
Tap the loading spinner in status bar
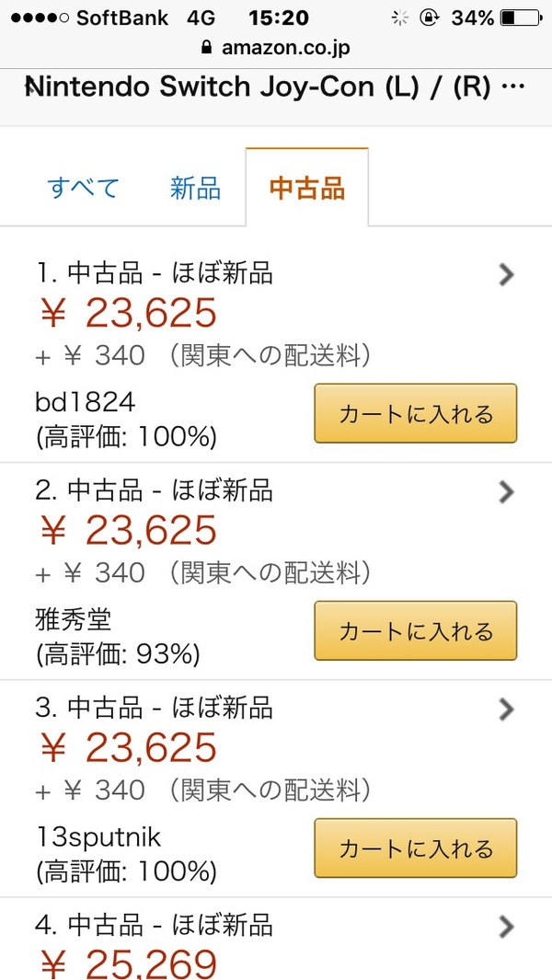[x=399, y=18]
